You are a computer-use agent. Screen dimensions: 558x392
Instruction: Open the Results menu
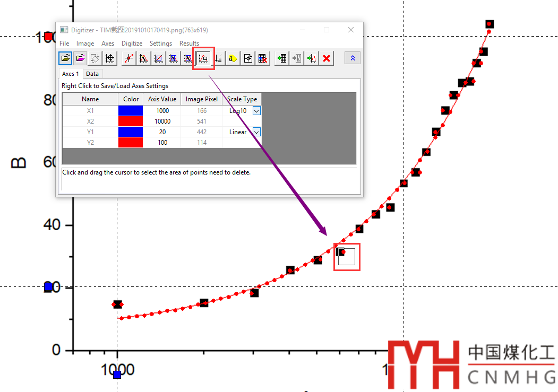pyautogui.click(x=189, y=43)
